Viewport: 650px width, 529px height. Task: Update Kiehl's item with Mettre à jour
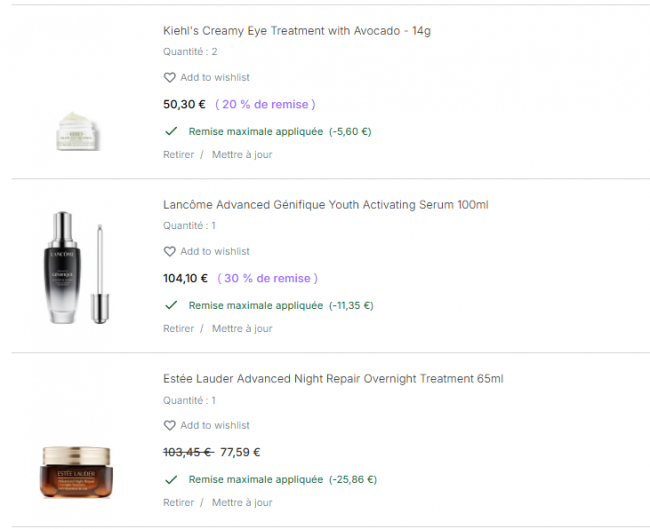pyautogui.click(x=242, y=155)
